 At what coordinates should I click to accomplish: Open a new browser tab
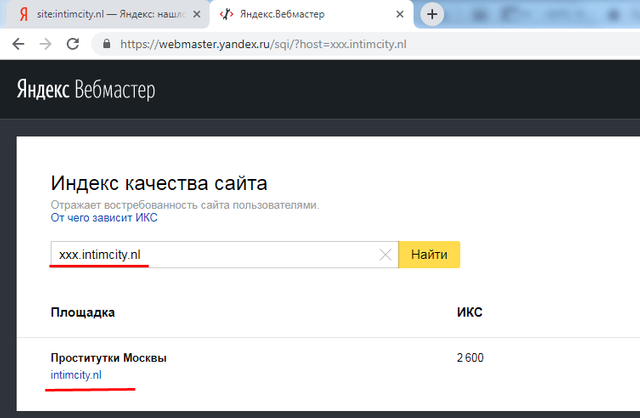pyautogui.click(x=432, y=14)
